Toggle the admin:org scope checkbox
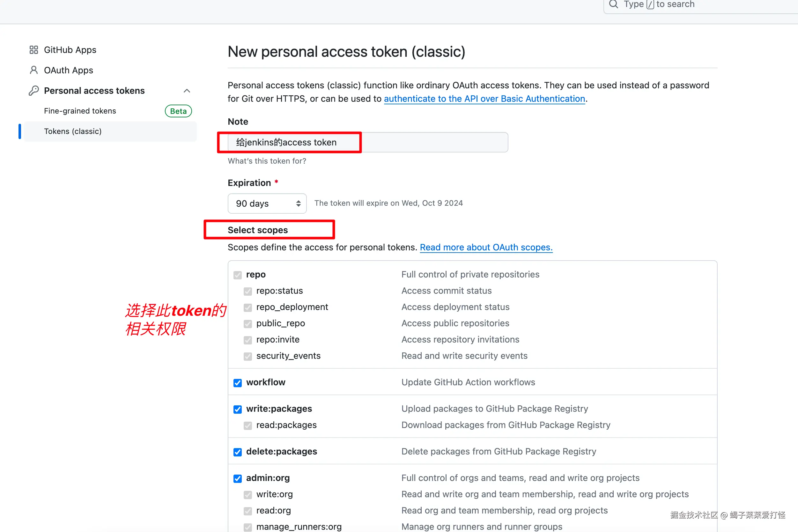The image size is (798, 532). 238,478
